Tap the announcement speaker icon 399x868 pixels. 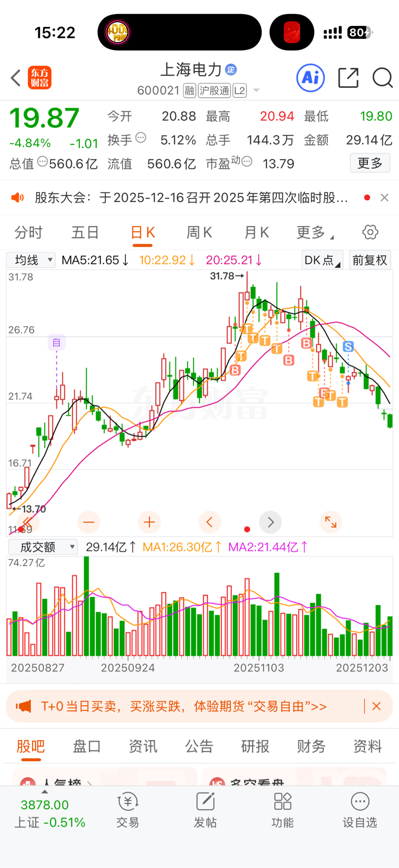18,198
